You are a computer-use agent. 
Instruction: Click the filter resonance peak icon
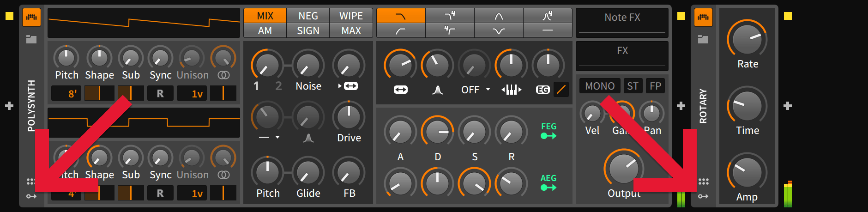click(438, 90)
